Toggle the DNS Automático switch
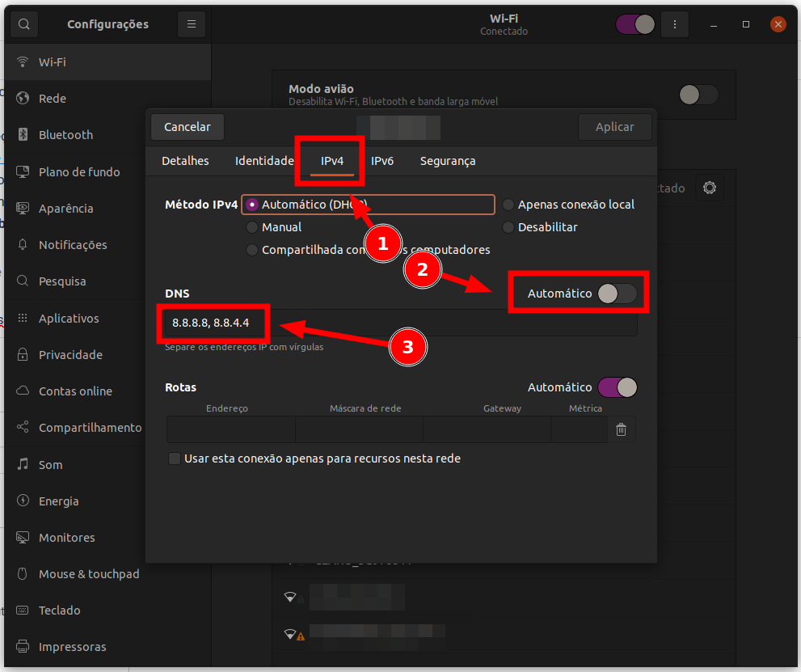The image size is (801, 672). point(617,294)
